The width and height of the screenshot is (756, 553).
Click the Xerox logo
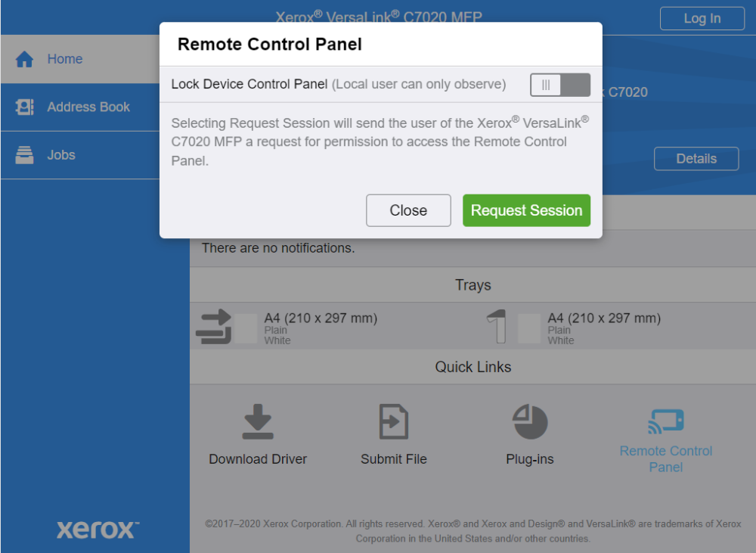94,529
